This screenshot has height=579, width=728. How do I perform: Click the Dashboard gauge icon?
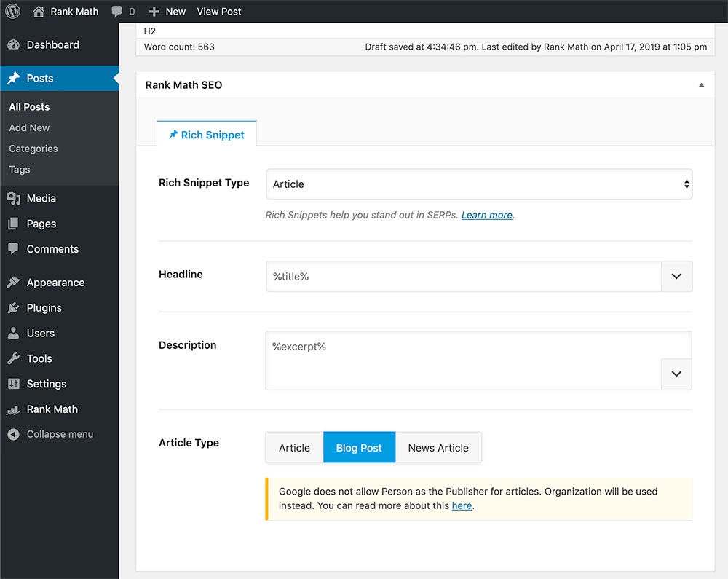pos(14,45)
